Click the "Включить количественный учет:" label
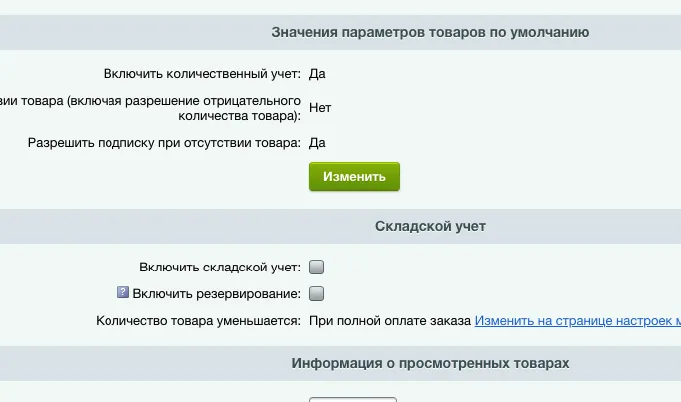The image size is (681, 402). [202, 73]
